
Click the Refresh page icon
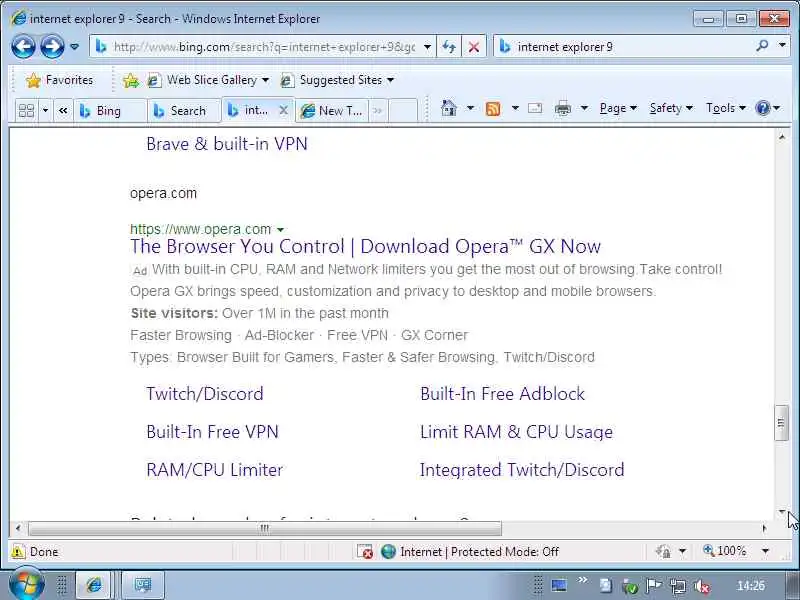point(449,47)
